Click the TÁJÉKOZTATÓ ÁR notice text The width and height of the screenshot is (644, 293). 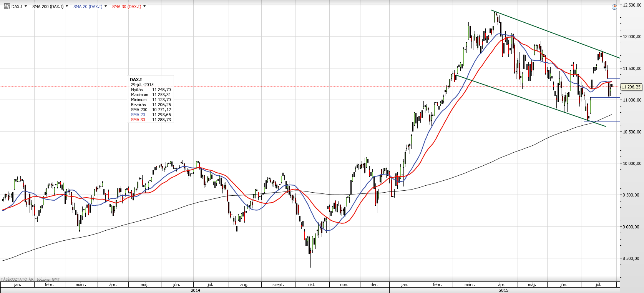[x=17, y=280]
